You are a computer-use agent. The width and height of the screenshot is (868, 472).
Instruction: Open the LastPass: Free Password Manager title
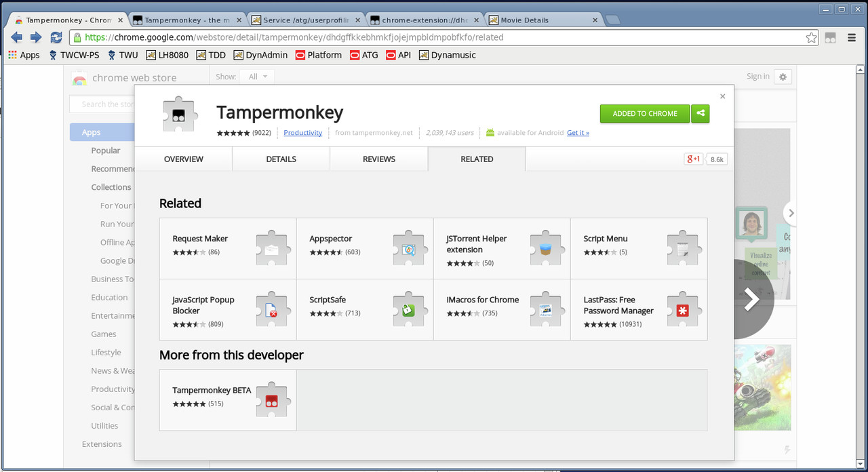(618, 305)
